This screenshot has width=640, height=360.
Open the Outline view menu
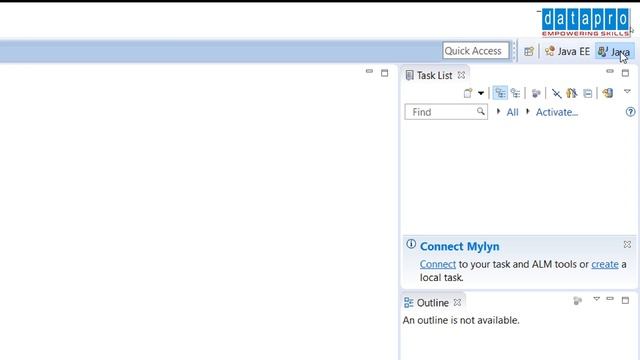click(x=596, y=299)
